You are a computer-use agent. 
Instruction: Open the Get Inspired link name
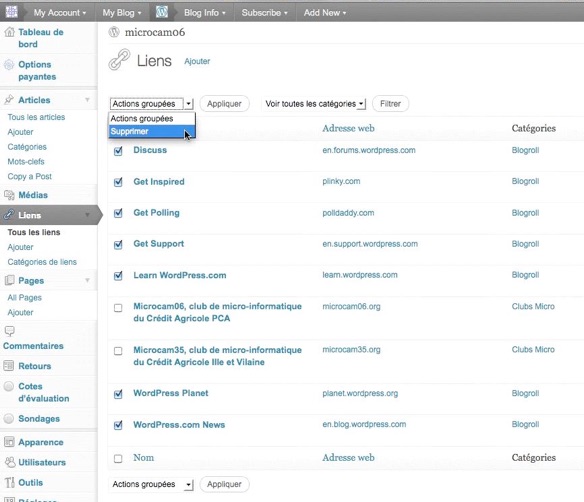159,182
